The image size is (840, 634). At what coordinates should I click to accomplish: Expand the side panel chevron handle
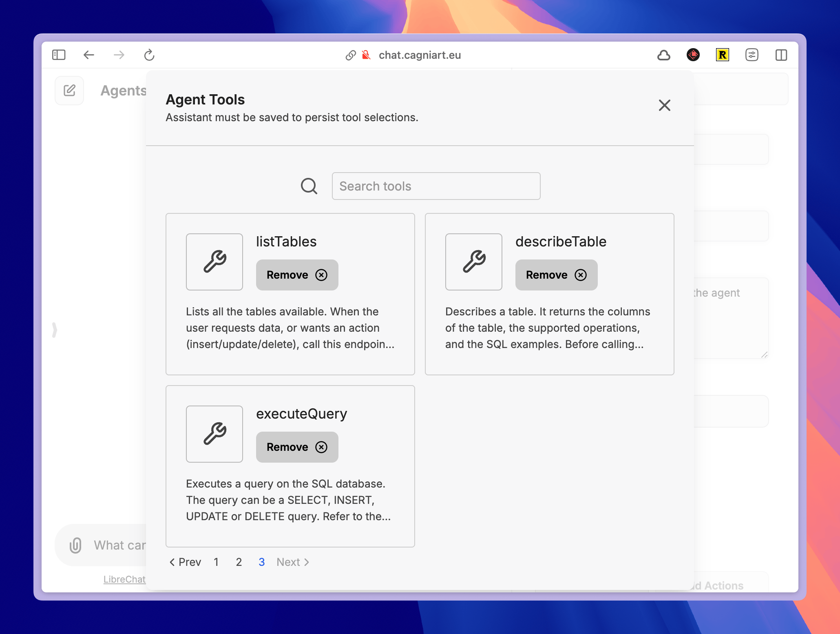point(55,330)
